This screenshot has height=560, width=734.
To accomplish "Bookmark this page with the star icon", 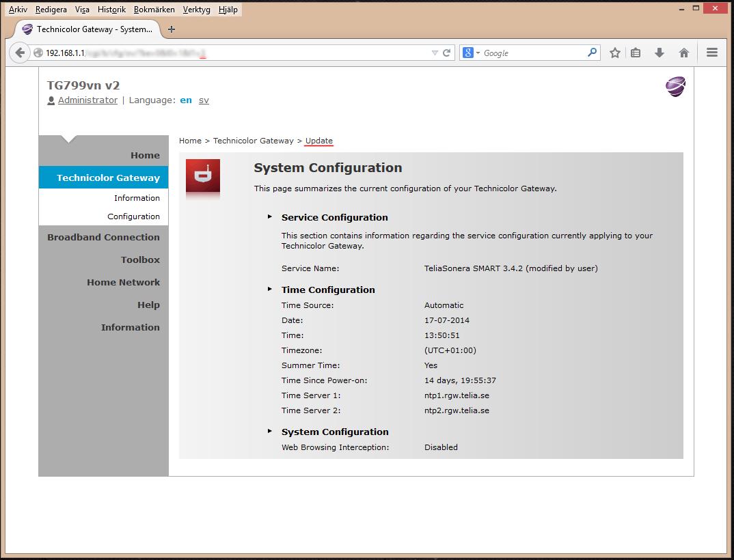I will coord(614,53).
